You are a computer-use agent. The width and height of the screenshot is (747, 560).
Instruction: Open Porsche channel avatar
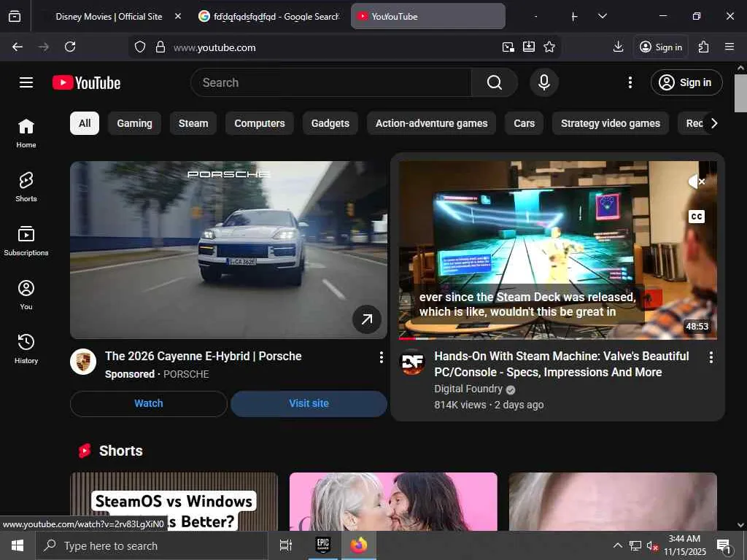(x=83, y=362)
